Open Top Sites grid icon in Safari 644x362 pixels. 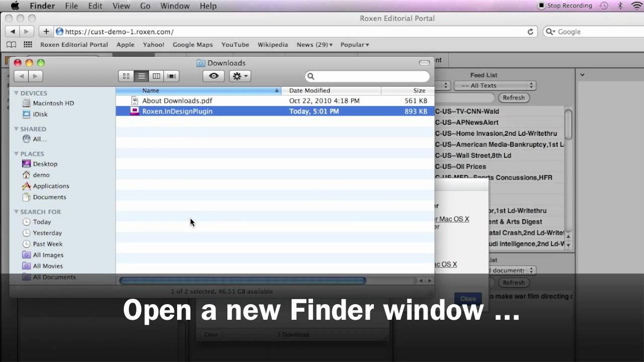[x=28, y=45]
